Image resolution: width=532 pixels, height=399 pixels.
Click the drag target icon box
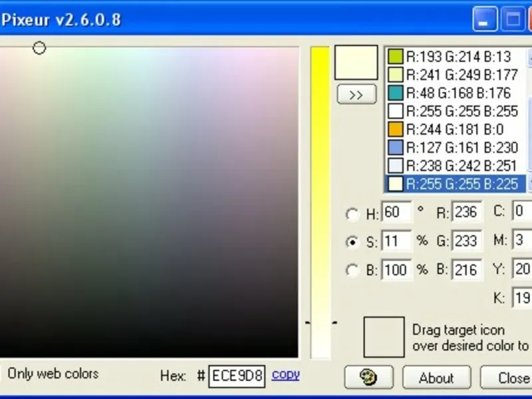pos(384,337)
